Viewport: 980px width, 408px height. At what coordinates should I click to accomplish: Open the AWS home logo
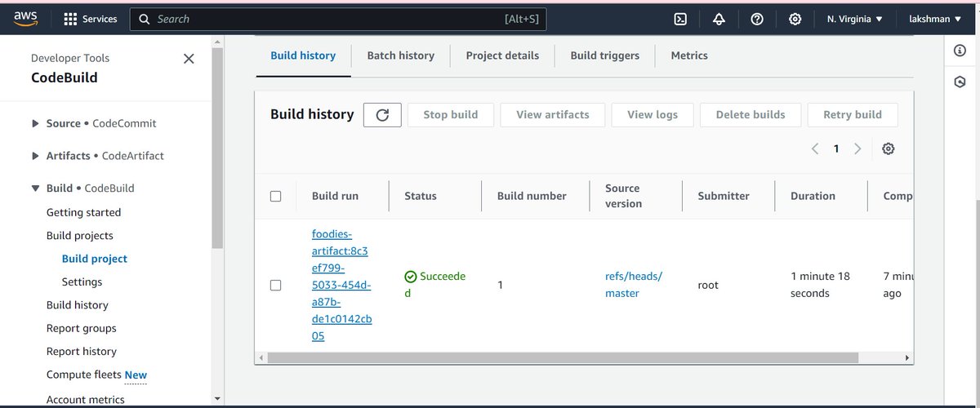pyautogui.click(x=26, y=20)
